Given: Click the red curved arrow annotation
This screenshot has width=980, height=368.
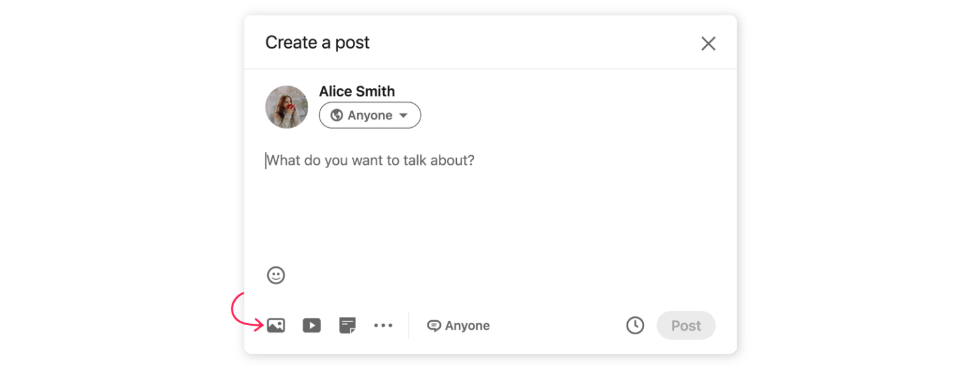Looking at the screenshot, I should pyautogui.click(x=239, y=312).
